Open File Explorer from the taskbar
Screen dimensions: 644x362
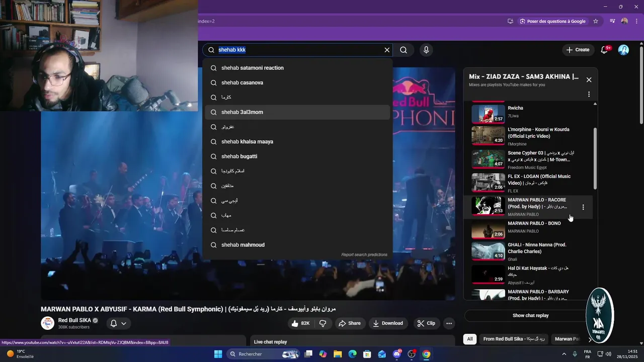(x=338, y=354)
